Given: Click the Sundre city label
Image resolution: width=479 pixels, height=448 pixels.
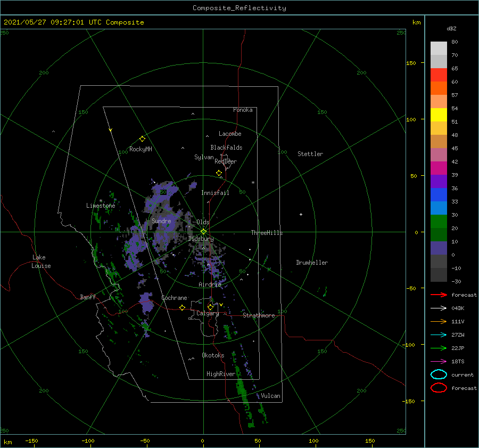Looking at the screenshot, I should point(161,221).
